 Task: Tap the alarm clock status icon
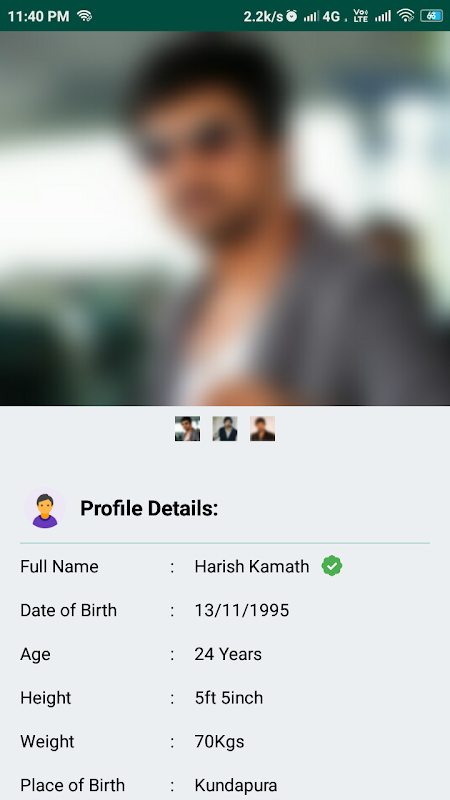291,16
